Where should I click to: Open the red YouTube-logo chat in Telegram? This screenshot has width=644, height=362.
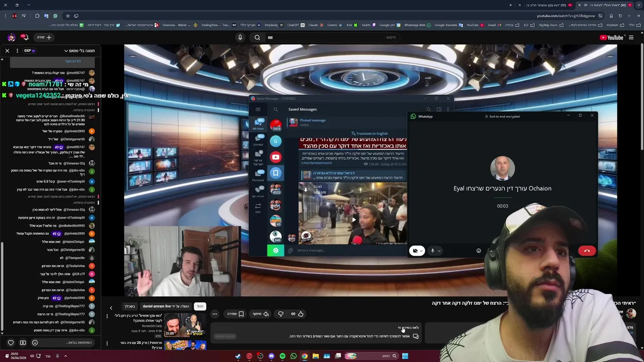(x=275, y=157)
